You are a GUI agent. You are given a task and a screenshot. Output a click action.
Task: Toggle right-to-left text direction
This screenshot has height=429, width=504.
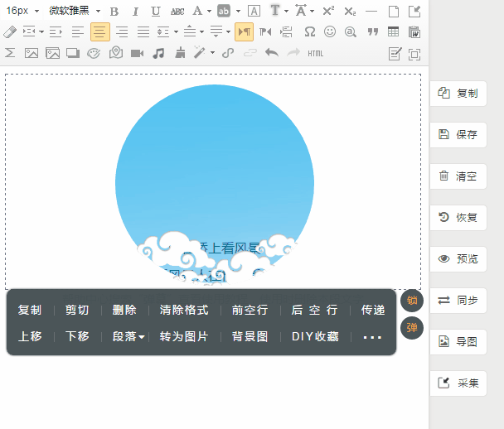point(265,31)
